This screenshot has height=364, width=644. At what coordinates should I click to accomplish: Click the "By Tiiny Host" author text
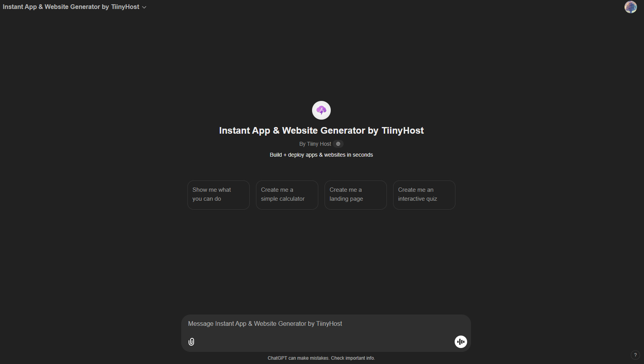pos(315,144)
